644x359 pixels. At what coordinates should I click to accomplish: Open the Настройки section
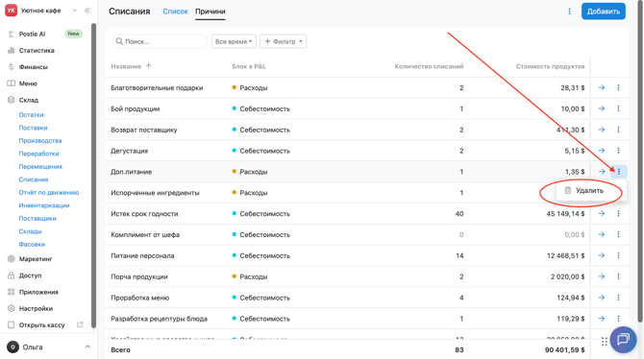(36, 308)
